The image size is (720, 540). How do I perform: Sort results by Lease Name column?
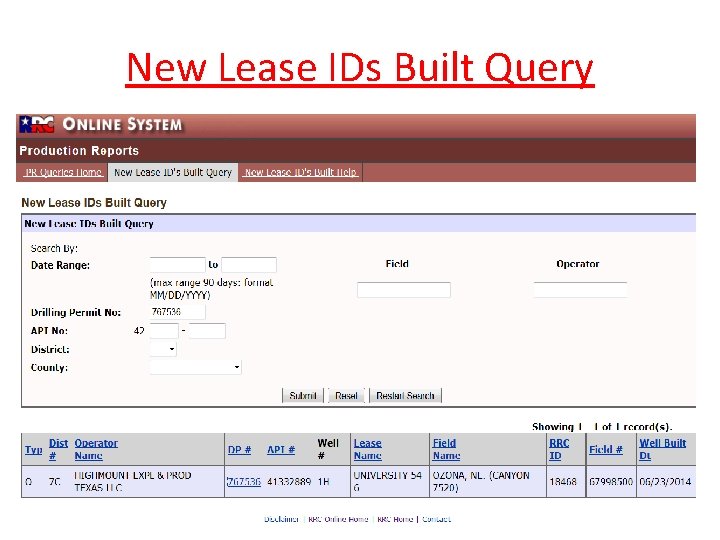(x=367, y=450)
